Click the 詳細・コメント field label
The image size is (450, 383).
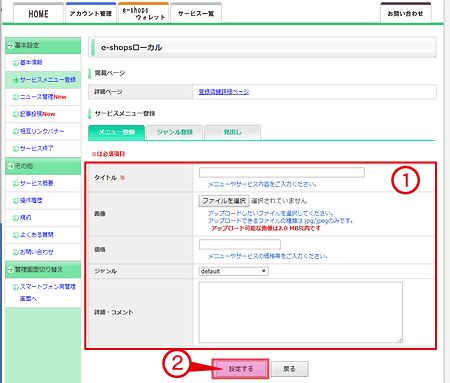pos(114,312)
